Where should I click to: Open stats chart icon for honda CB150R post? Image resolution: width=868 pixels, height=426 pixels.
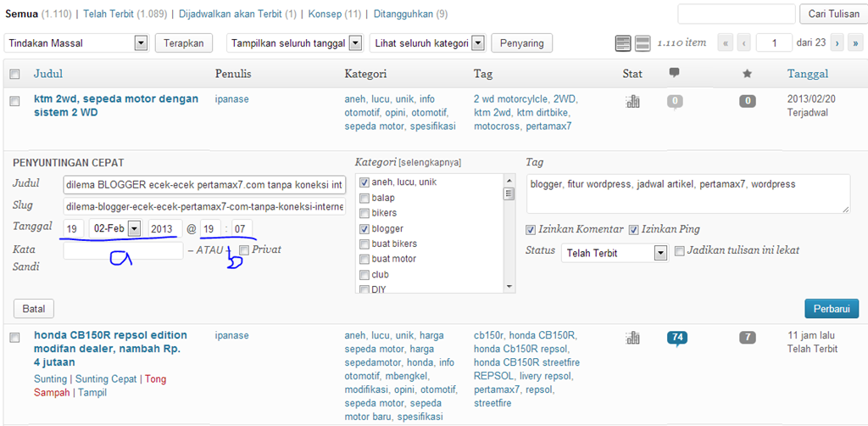(x=632, y=338)
